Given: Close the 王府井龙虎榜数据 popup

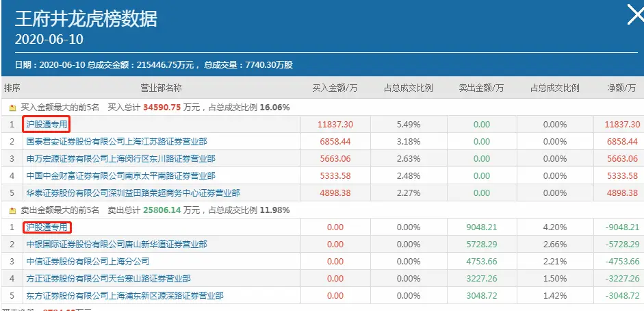Looking at the screenshot, I should click(x=636, y=15).
